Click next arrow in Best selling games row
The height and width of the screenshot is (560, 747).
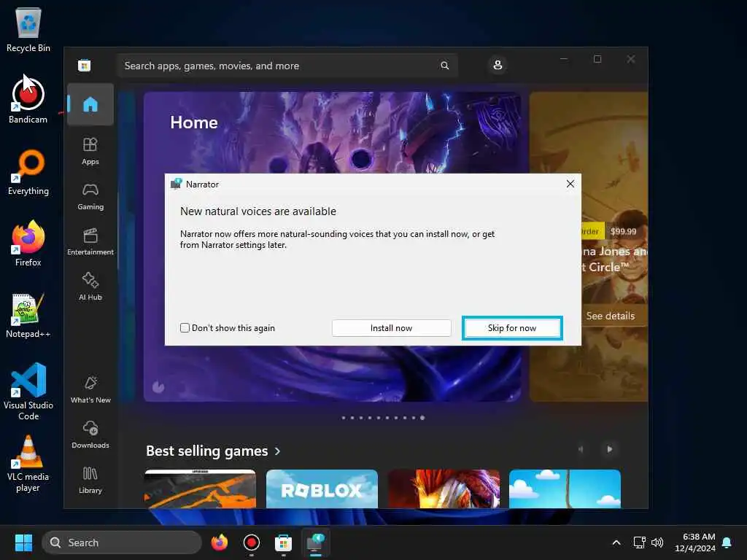click(x=609, y=449)
